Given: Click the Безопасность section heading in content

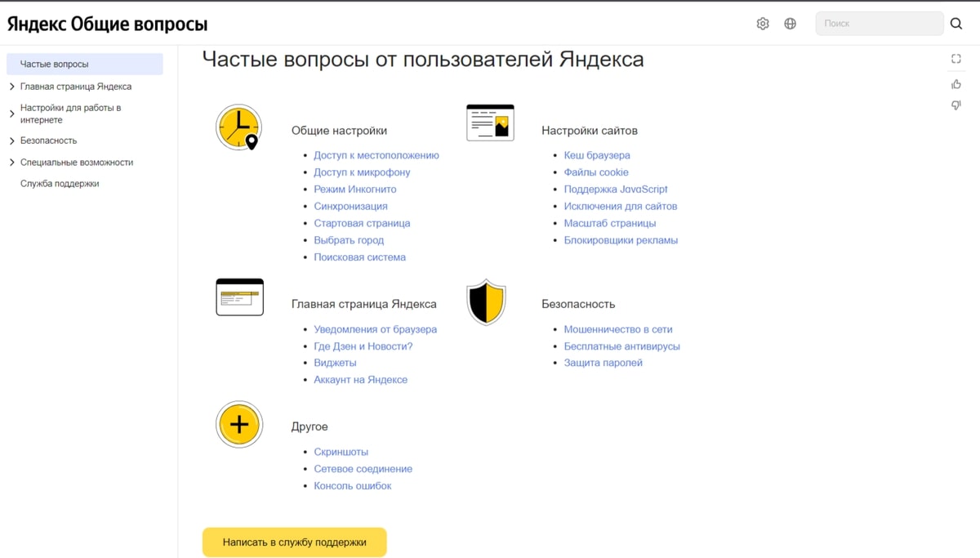Looking at the screenshot, I should tap(578, 304).
